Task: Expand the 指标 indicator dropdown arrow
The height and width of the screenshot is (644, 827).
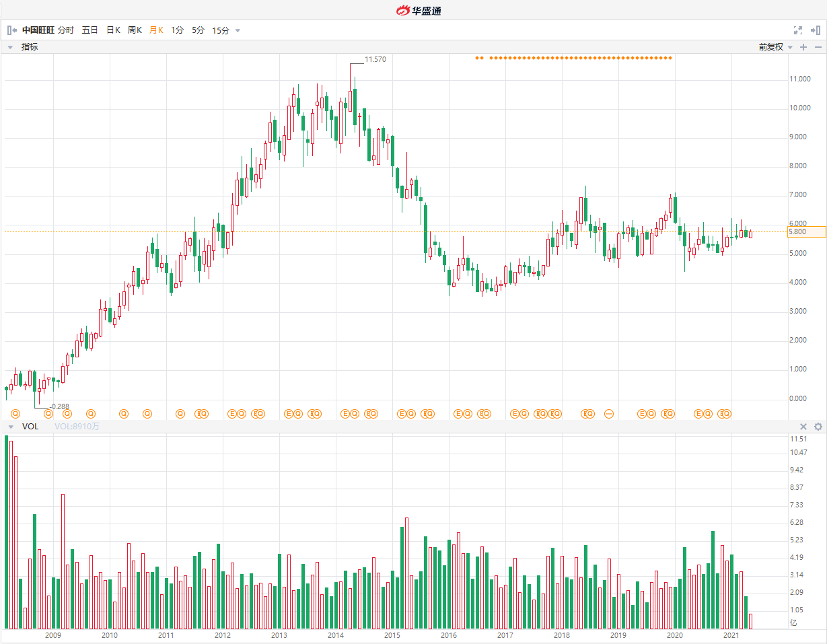Action: click(11, 47)
